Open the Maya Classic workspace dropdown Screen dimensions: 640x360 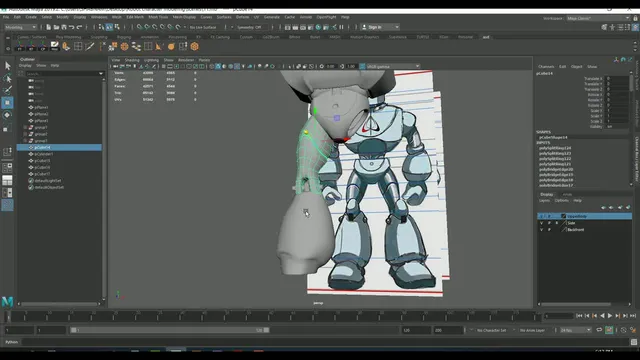click(598, 18)
